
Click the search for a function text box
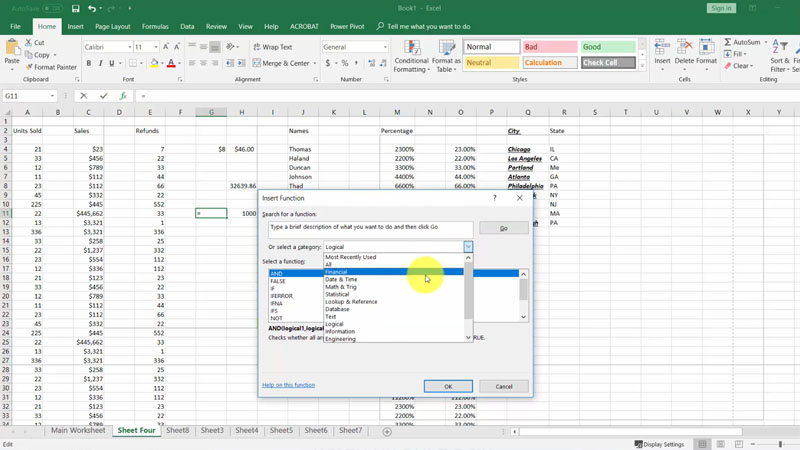click(369, 228)
